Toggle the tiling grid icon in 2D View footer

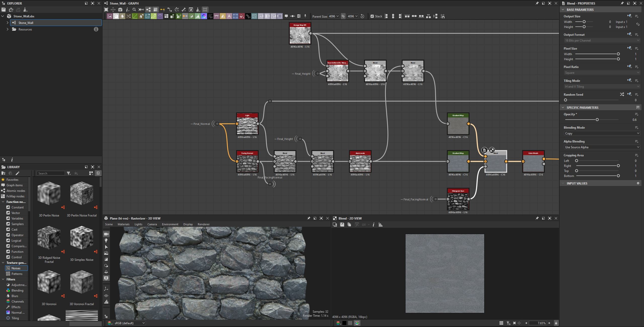pyautogui.click(x=501, y=323)
